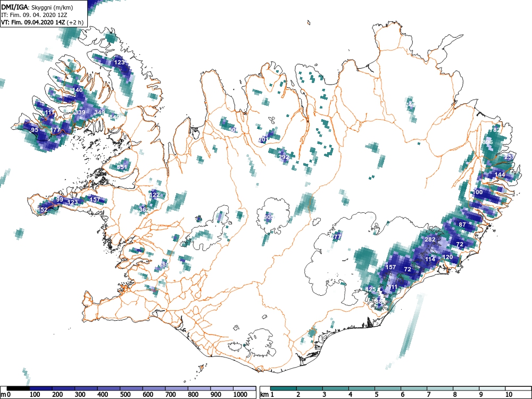
Task: Pick the dark teal 1–2 km legend swatch
Action: coord(284,388)
